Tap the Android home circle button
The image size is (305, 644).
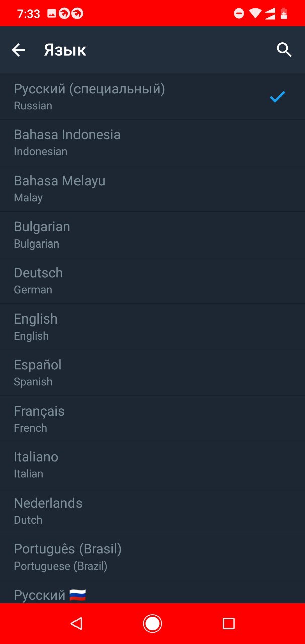[152, 624]
